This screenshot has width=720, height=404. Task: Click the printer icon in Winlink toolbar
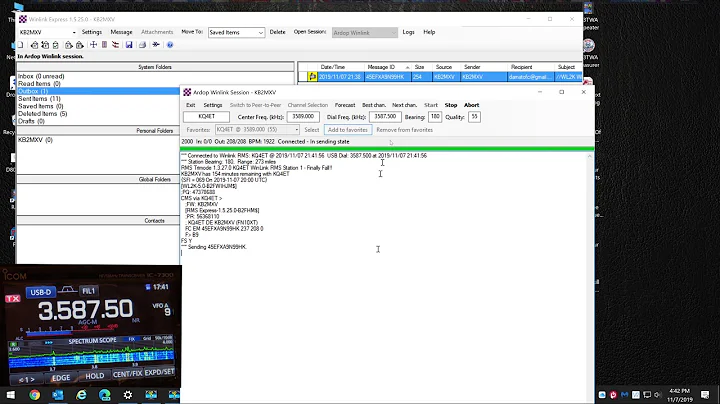click(x=142, y=45)
